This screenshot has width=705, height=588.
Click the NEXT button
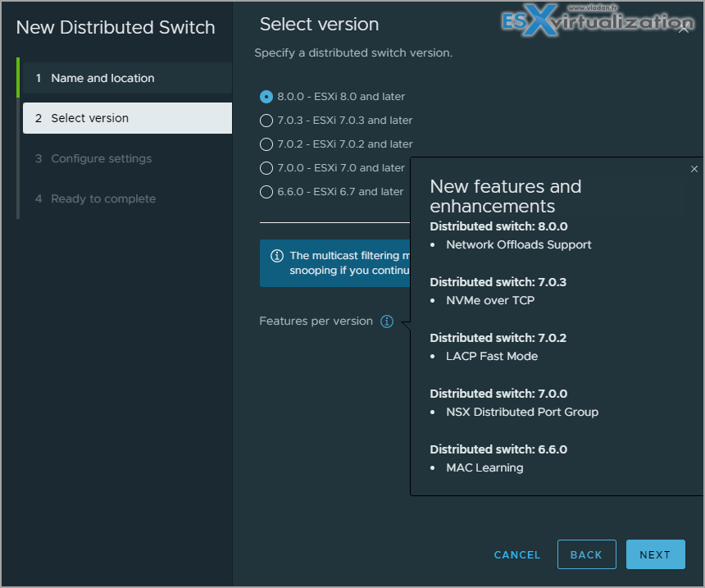pos(655,554)
